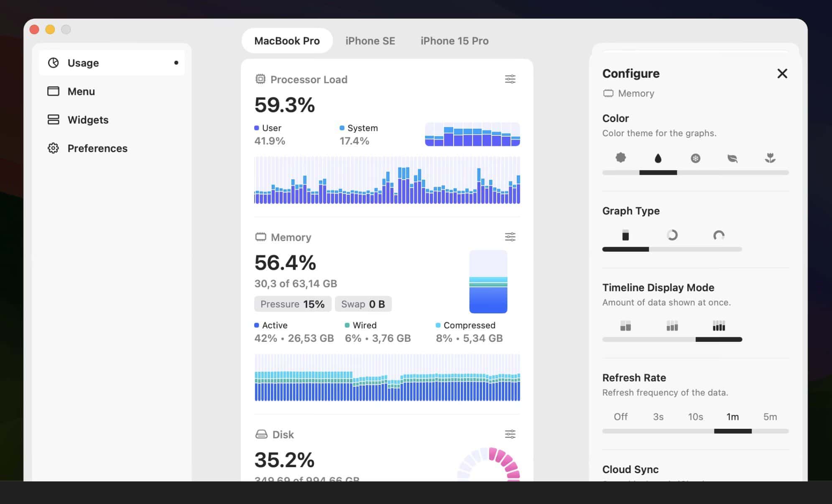Switch to the iPhone SE tab
The height and width of the screenshot is (504, 832).
pyautogui.click(x=370, y=41)
